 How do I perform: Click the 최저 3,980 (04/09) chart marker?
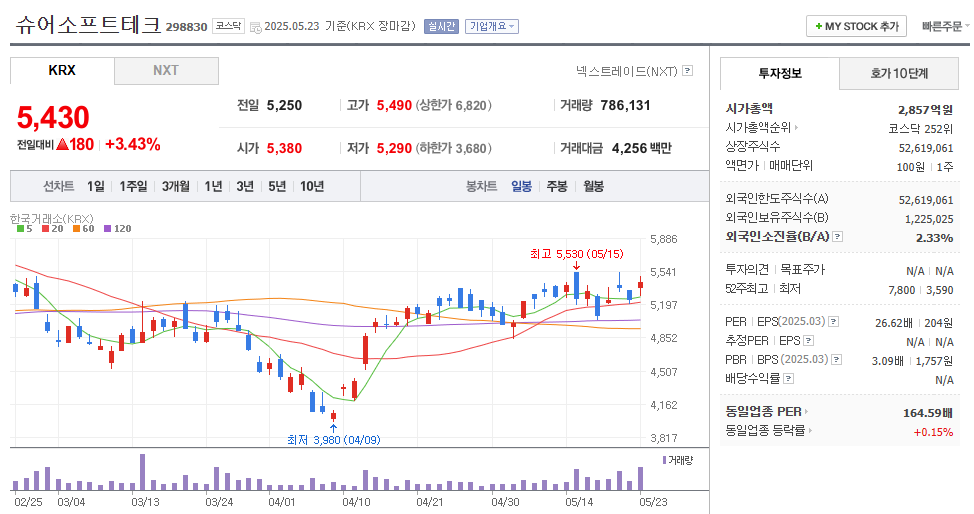click(x=334, y=439)
